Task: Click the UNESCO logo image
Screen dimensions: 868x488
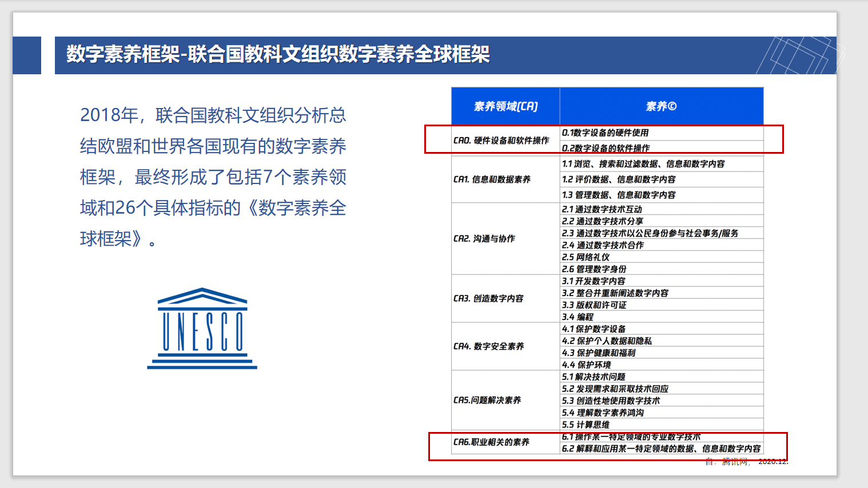Action: (202, 328)
